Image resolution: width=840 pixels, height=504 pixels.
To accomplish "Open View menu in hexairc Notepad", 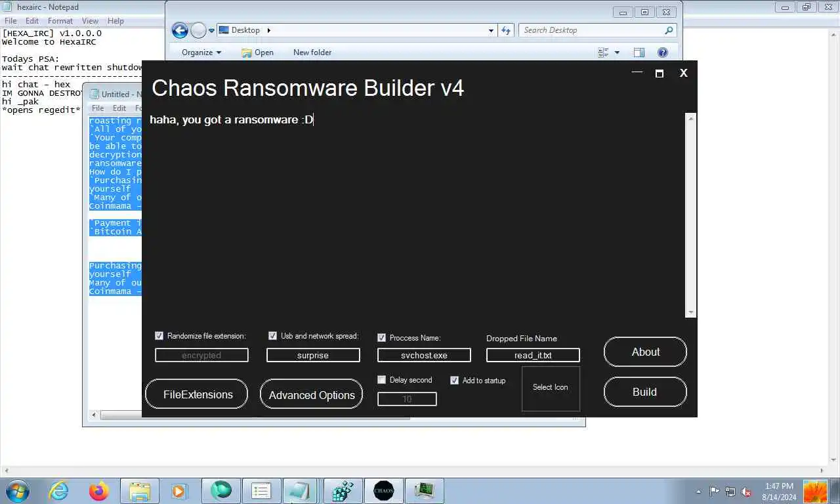I will click(90, 21).
